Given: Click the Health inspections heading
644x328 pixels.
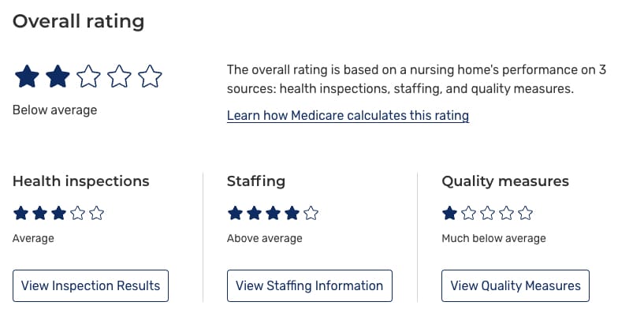Looking at the screenshot, I should [80, 181].
